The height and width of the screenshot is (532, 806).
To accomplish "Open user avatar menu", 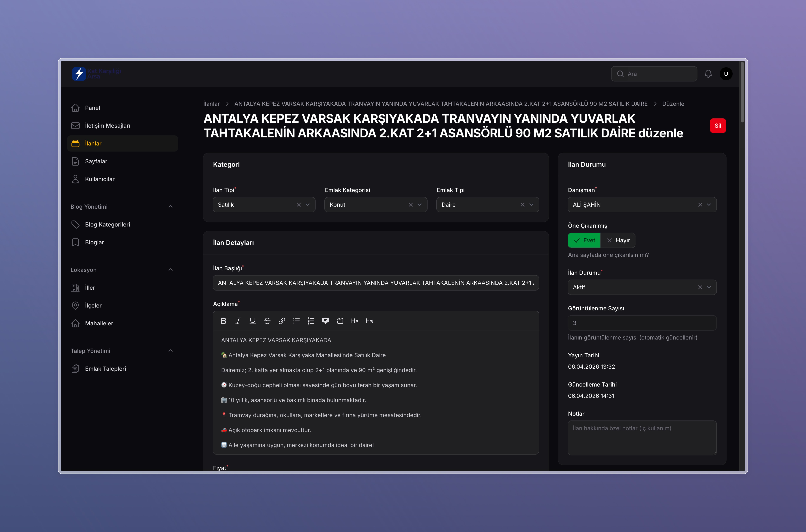I will coord(726,74).
